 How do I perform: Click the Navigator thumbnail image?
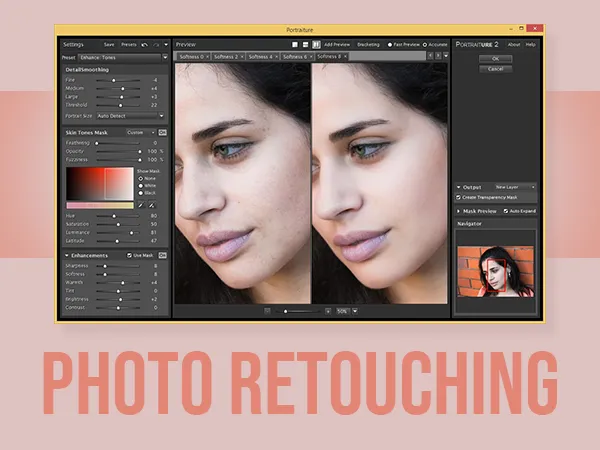click(496, 271)
